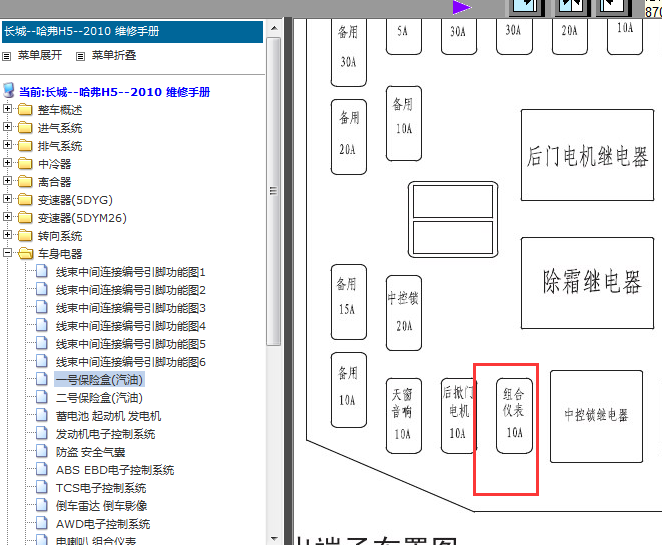Open 当前:长城--哈弗H5--2010 维修手册 link

[114, 92]
